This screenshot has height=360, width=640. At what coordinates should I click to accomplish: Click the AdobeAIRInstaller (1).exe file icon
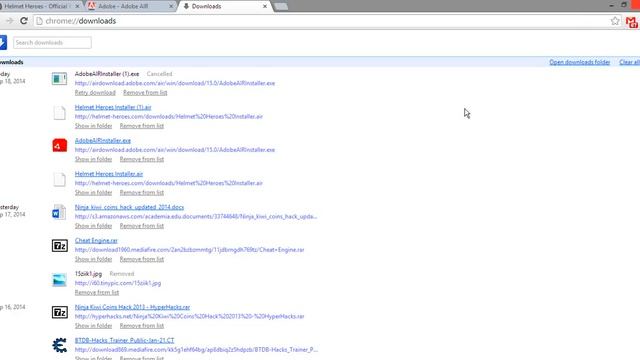tap(60, 79)
